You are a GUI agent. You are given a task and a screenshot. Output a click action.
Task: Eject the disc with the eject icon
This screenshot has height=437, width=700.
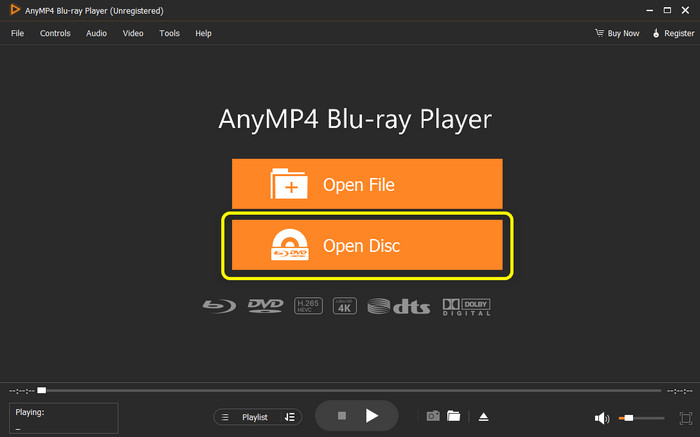coord(483,417)
